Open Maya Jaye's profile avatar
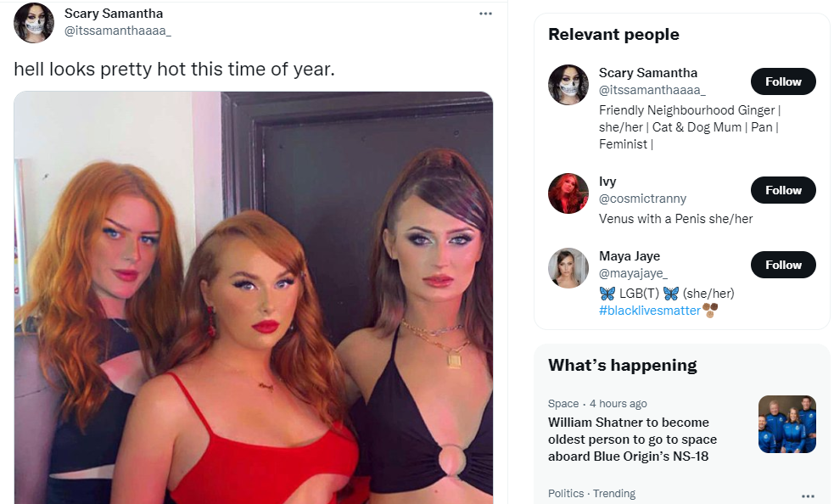834x504 pixels. [x=568, y=268]
